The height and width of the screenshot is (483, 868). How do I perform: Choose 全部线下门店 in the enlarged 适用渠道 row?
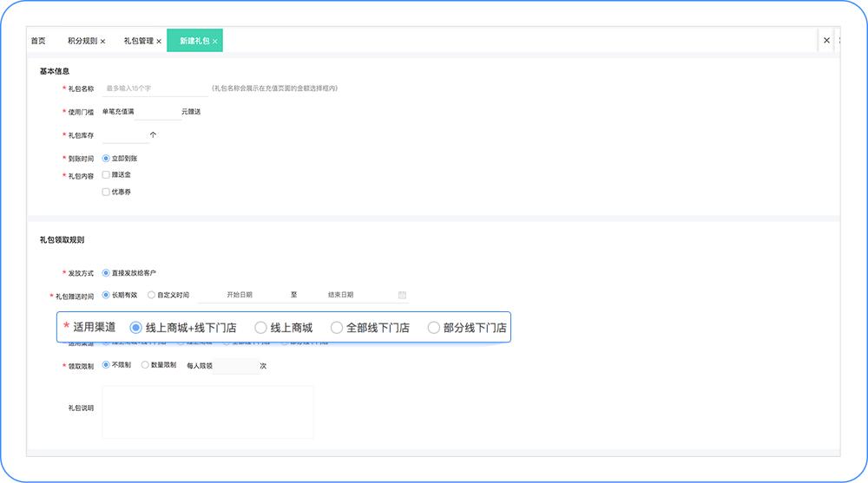(x=337, y=328)
